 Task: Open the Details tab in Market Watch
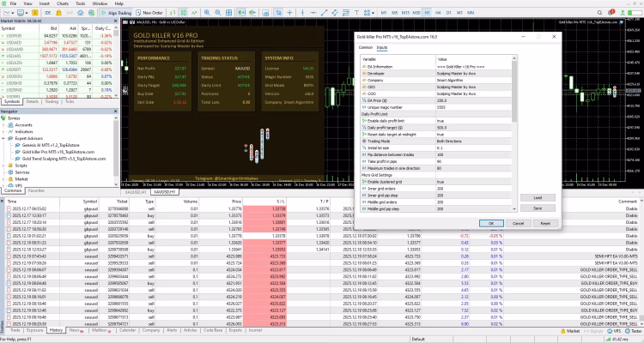pyautogui.click(x=32, y=101)
